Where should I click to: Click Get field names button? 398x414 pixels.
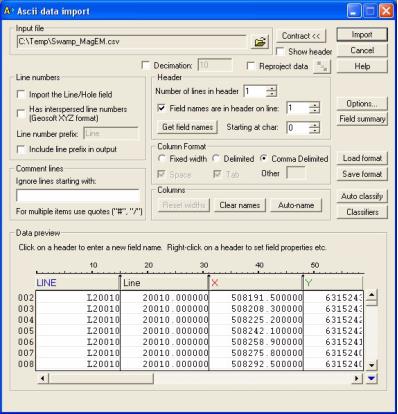click(x=187, y=127)
